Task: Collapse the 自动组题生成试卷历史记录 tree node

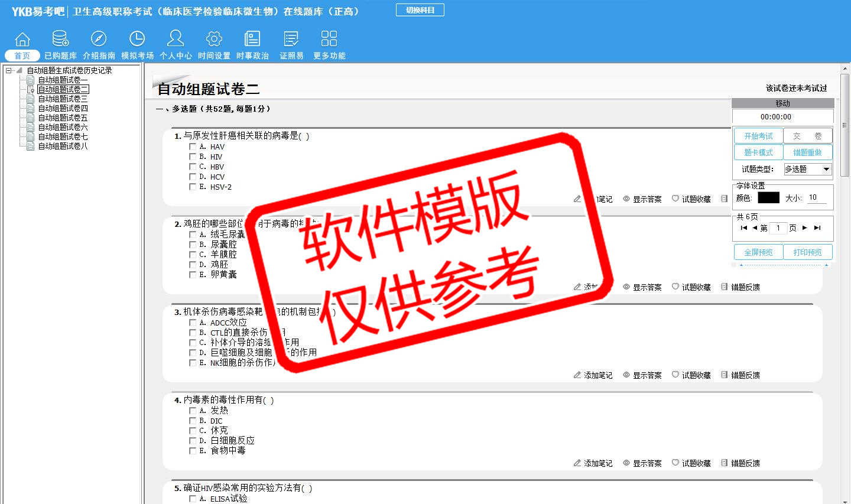Action: pos(9,70)
